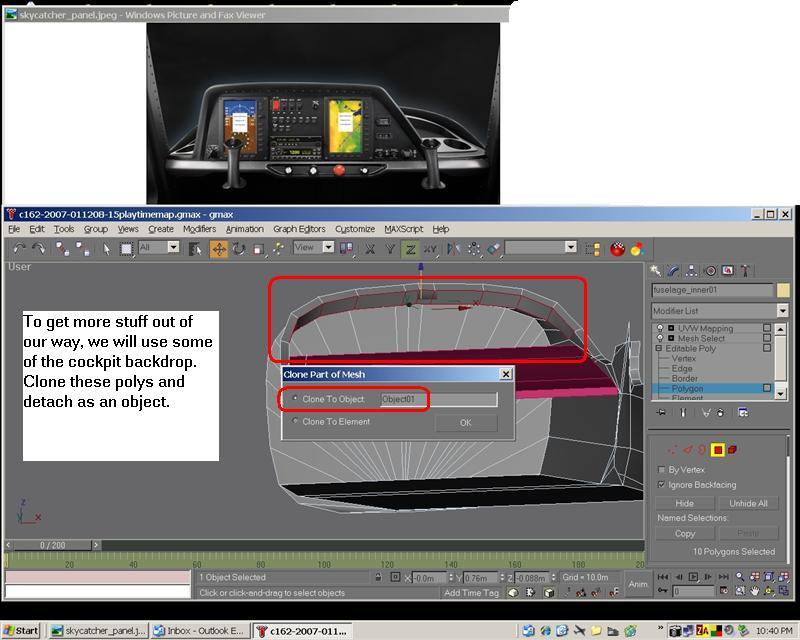Open the Create command panel tab
This screenshot has height=640, width=800.
(656, 270)
